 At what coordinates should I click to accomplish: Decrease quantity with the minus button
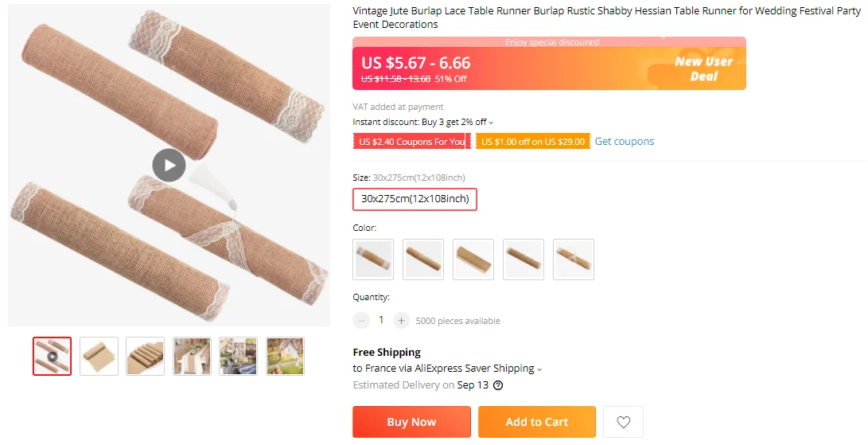(x=362, y=320)
